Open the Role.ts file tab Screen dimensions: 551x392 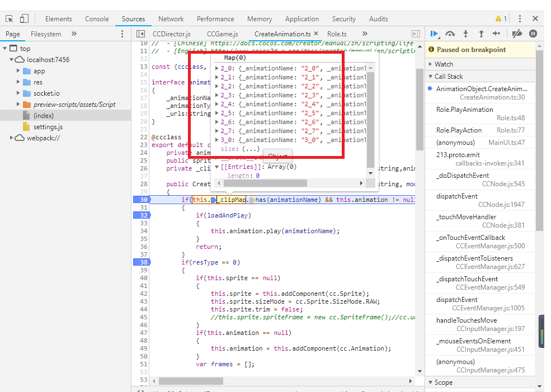coord(337,34)
